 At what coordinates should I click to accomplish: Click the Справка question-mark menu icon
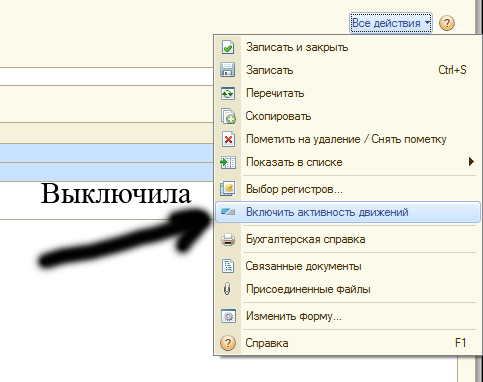click(x=228, y=343)
